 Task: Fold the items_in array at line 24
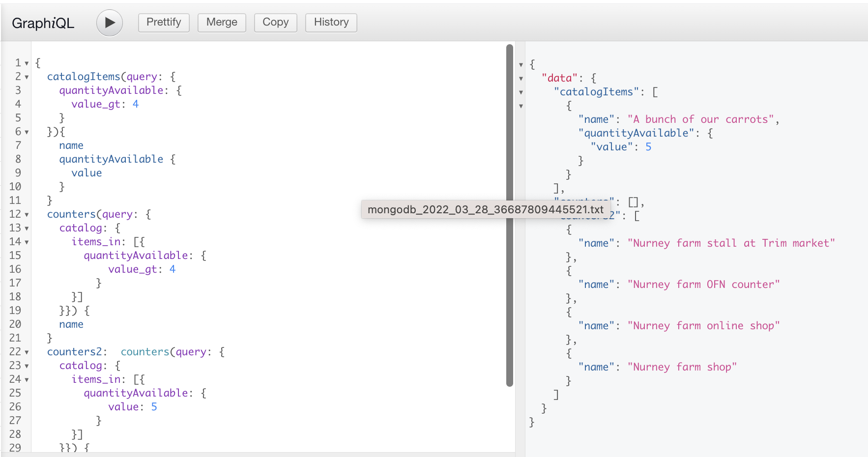point(27,380)
